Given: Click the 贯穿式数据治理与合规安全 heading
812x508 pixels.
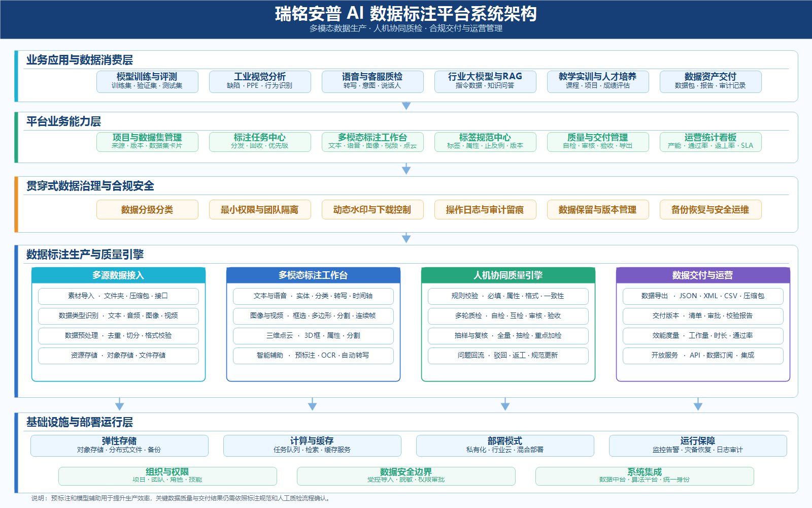Looking at the screenshot, I should (90, 186).
